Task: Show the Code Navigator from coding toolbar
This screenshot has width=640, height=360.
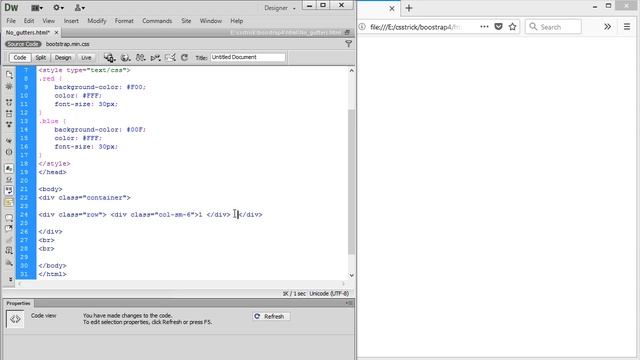Action: pos(9,86)
